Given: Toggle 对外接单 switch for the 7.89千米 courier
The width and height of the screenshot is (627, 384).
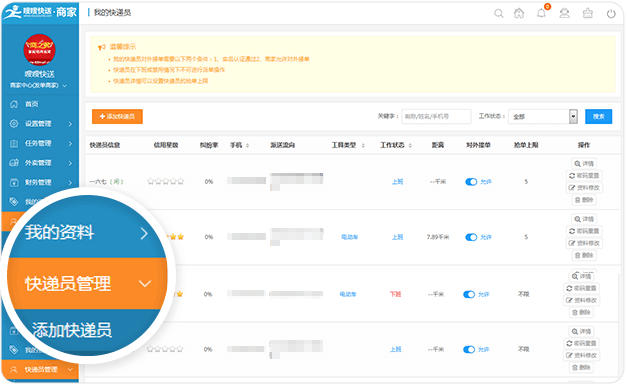Looking at the screenshot, I should pyautogui.click(x=471, y=237).
